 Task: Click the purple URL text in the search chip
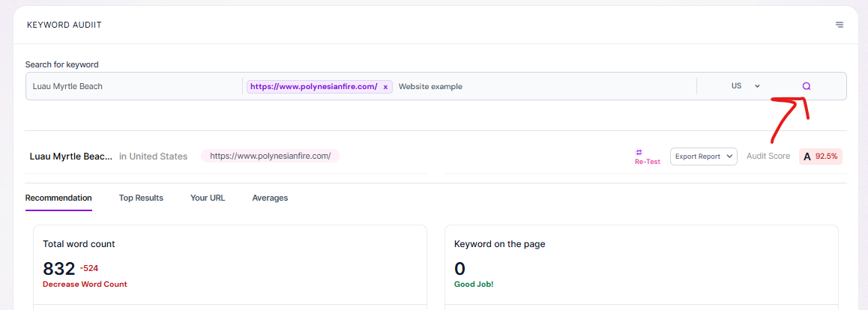tap(314, 87)
